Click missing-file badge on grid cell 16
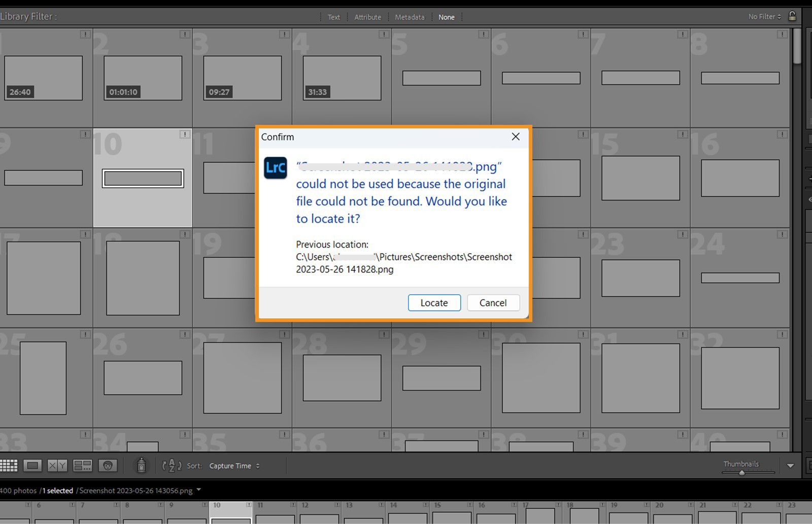The width and height of the screenshot is (812, 524). coord(782,134)
